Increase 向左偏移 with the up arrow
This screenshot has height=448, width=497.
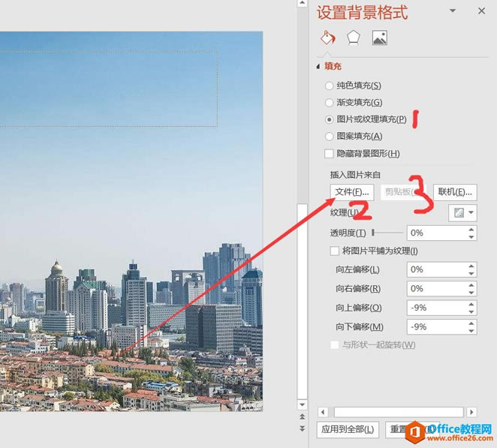click(x=471, y=266)
